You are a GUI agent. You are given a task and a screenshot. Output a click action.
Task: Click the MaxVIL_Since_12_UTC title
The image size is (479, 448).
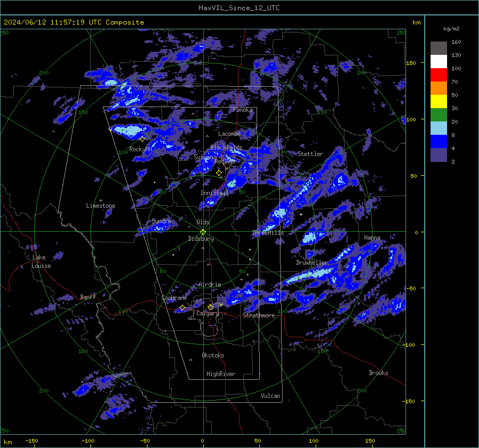pyautogui.click(x=239, y=8)
